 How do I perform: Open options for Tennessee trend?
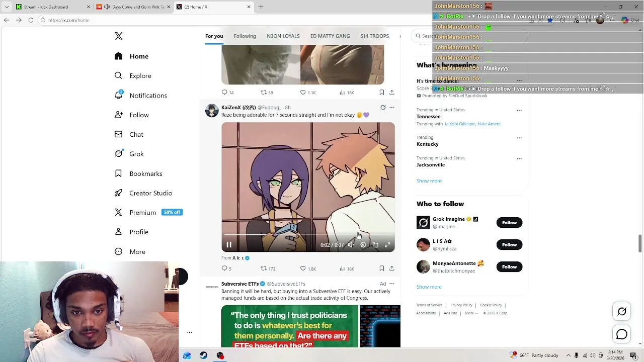[519, 111]
